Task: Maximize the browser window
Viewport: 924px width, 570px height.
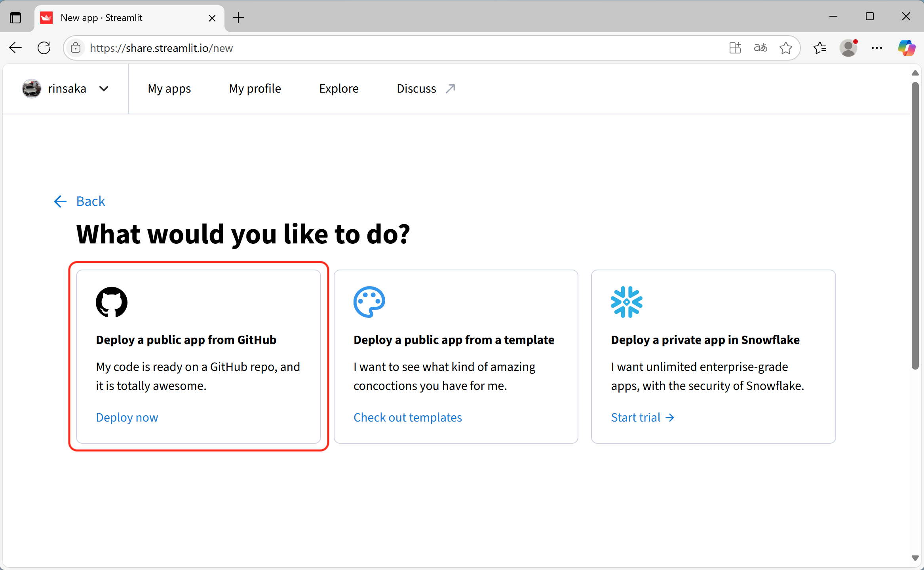Action: tap(870, 17)
